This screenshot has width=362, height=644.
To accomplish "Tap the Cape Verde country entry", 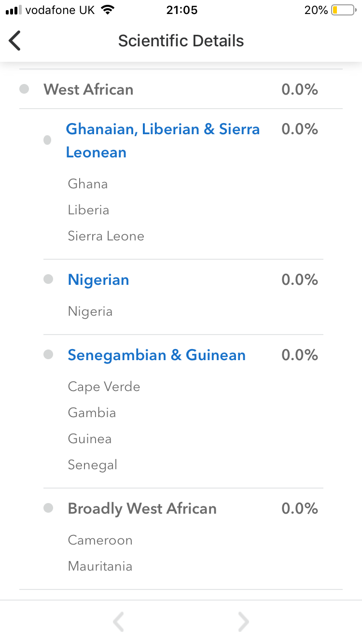I will tap(104, 387).
